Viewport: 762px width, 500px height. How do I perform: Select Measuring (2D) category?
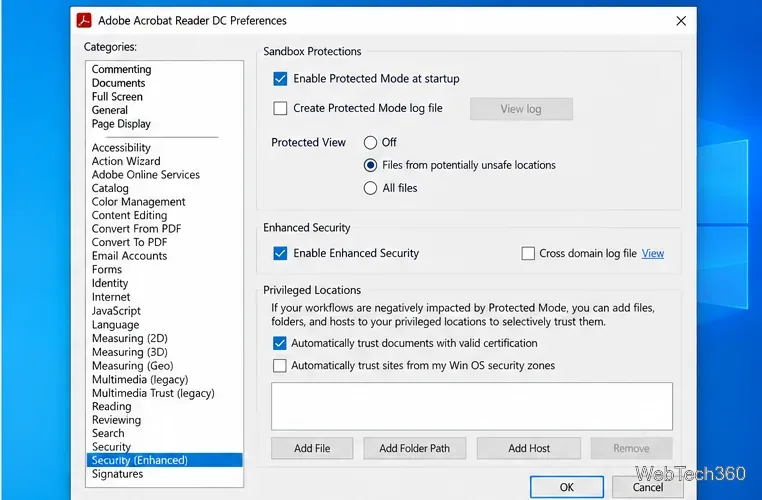(130, 338)
